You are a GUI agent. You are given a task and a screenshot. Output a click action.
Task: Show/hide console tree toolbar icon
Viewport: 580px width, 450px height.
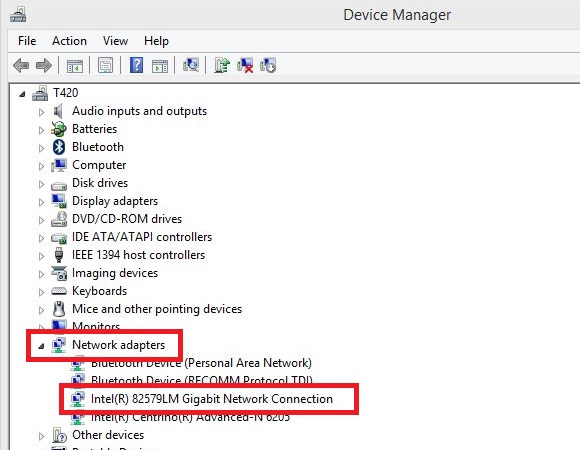[74, 66]
